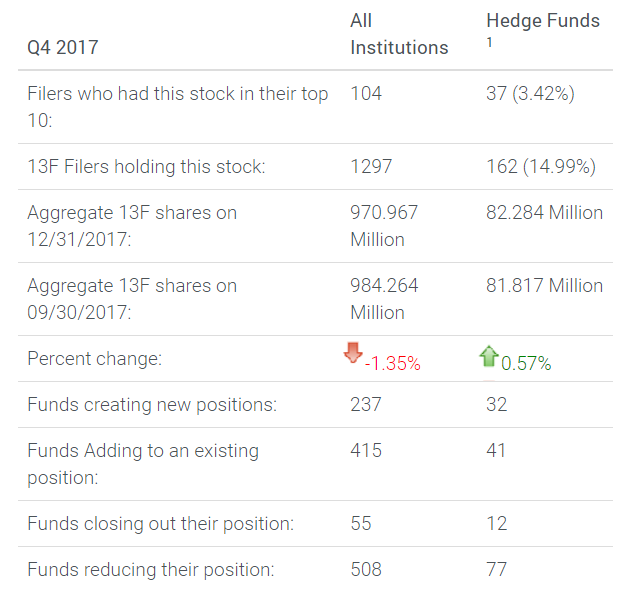Click the All Institutions column header
Image resolution: width=622 pixels, height=589 pixels.
coord(398,34)
